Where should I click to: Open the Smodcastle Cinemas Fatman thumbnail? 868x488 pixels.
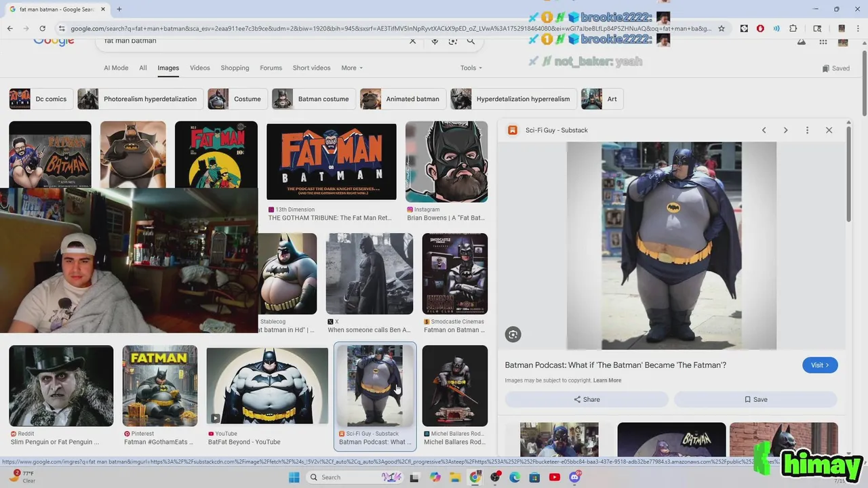click(x=454, y=274)
